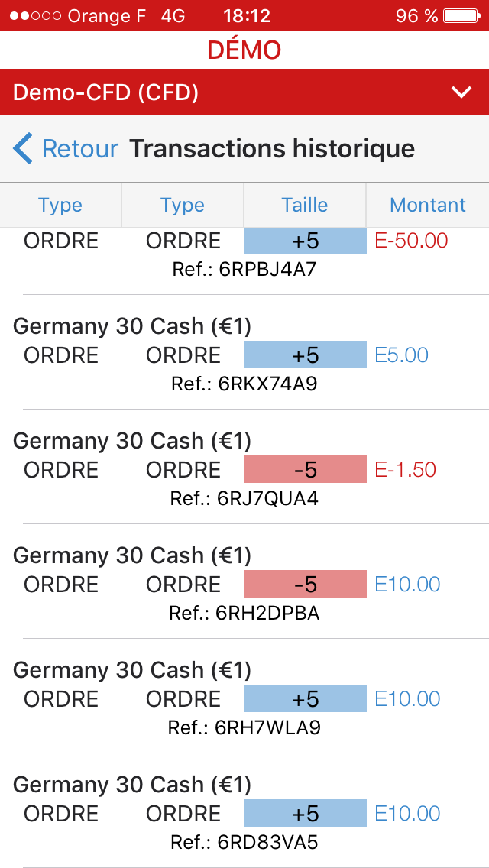489x868 pixels.
Task: Tap the blue +5 size cell for 6RPBJ4A7
Action: click(x=305, y=241)
